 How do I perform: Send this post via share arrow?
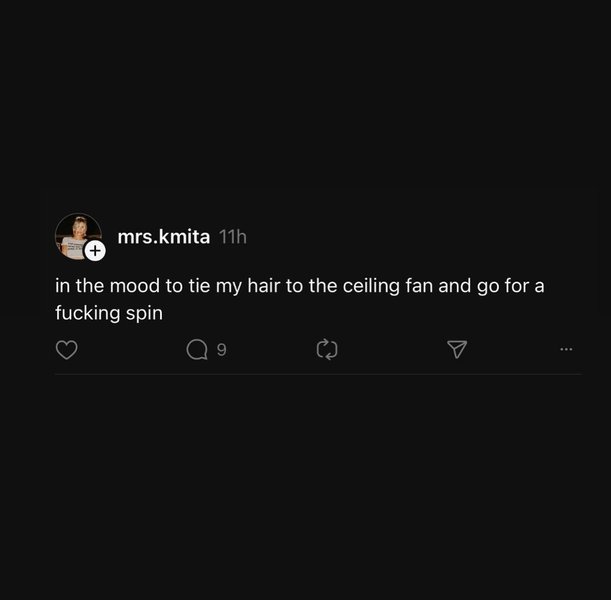click(x=457, y=349)
